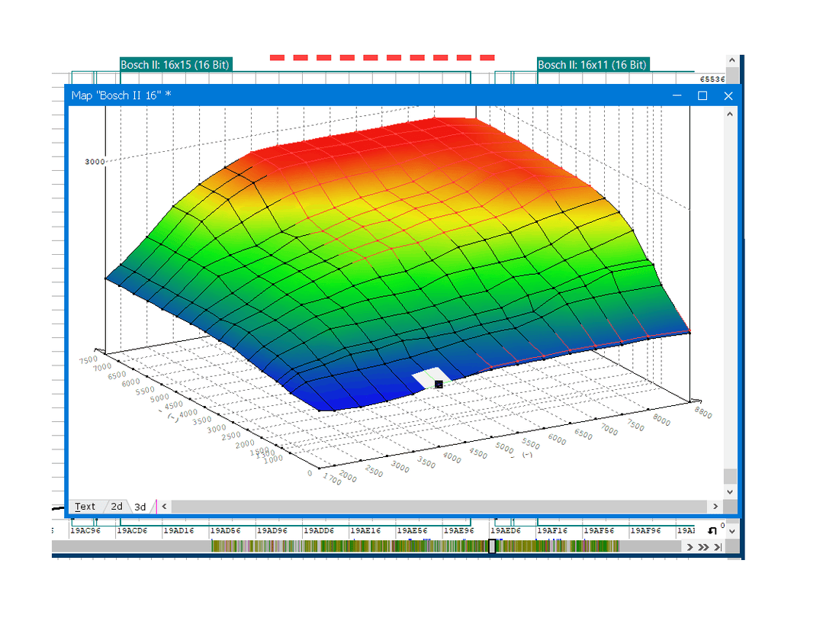Switch to the 2d view tab
The width and height of the screenshot is (839, 644).
(x=117, y=507)
